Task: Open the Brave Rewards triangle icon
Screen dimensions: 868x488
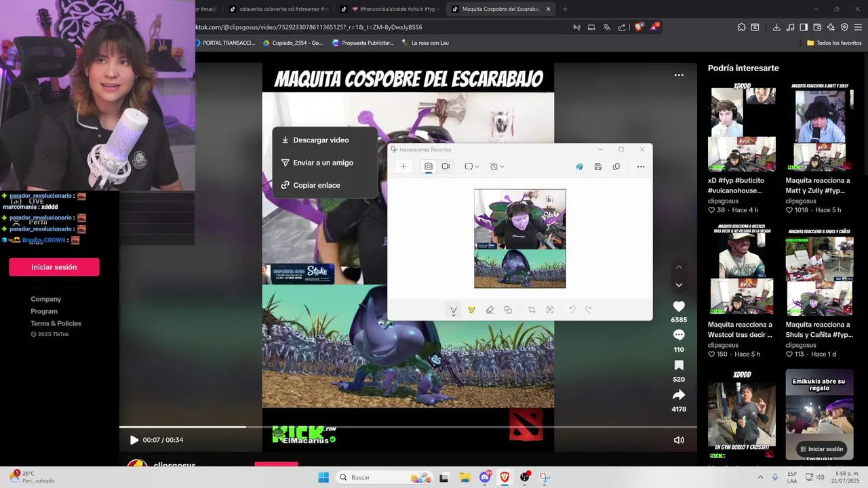Action: 654,27
